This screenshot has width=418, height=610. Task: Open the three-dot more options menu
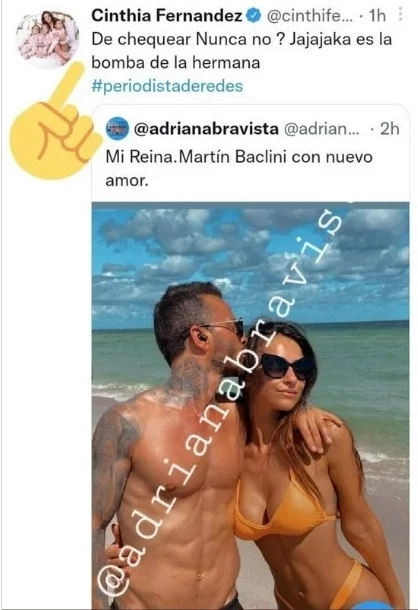[x=401, y=15]
